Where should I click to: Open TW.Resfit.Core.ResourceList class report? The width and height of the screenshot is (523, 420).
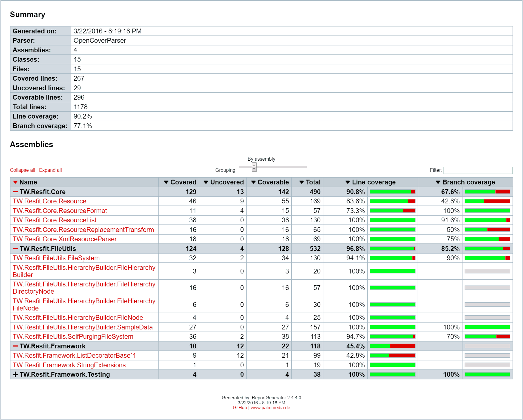coord(54,220)
